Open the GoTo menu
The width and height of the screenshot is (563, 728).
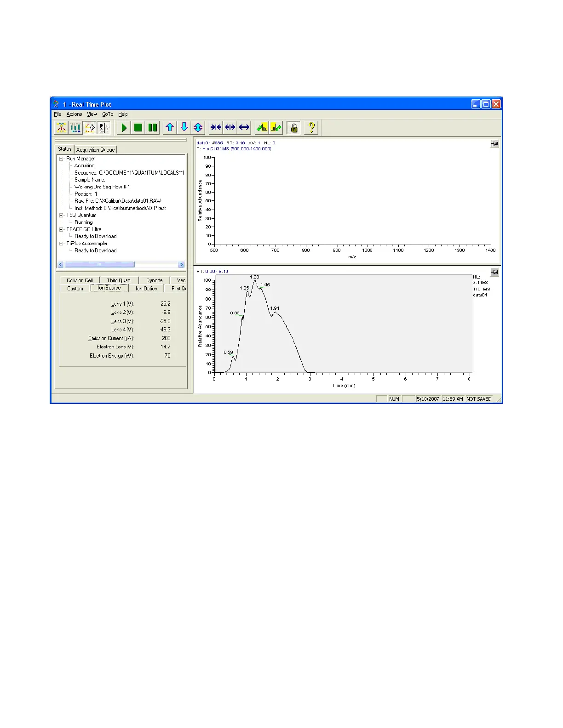point(108,114)
